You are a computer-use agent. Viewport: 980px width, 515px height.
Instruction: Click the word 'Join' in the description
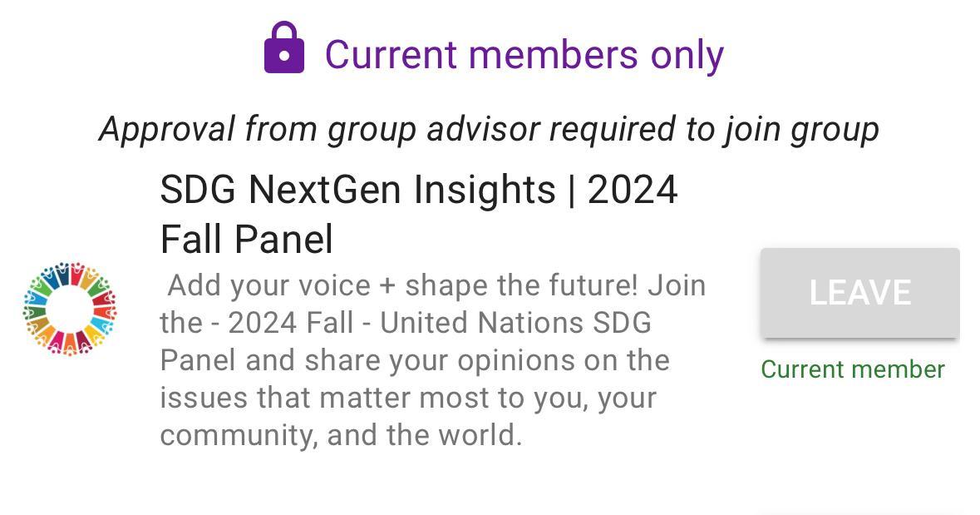pyautogui.click(x=677, y=285)
